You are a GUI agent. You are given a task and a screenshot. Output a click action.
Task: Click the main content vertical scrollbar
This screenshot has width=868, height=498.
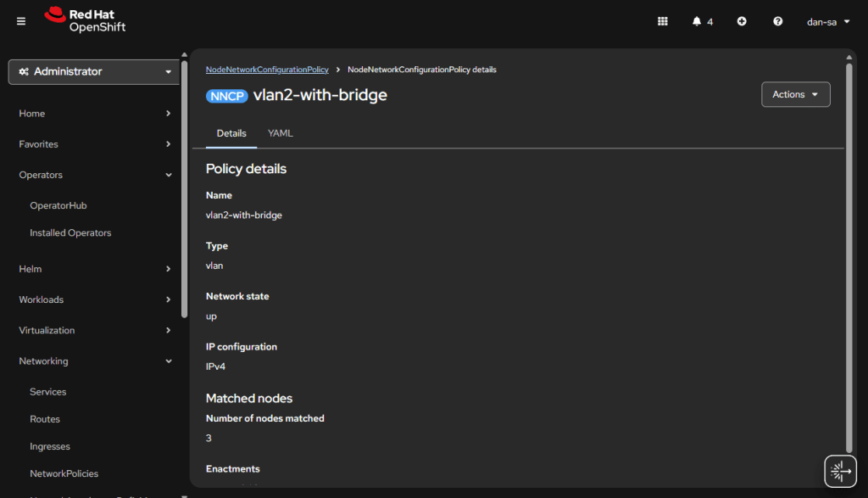pos(849,255)
